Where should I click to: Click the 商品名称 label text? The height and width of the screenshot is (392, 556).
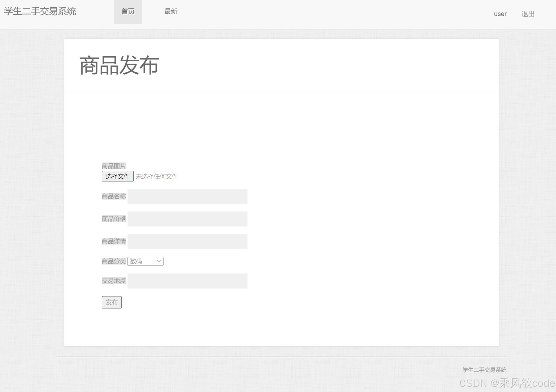pos(113,196)
